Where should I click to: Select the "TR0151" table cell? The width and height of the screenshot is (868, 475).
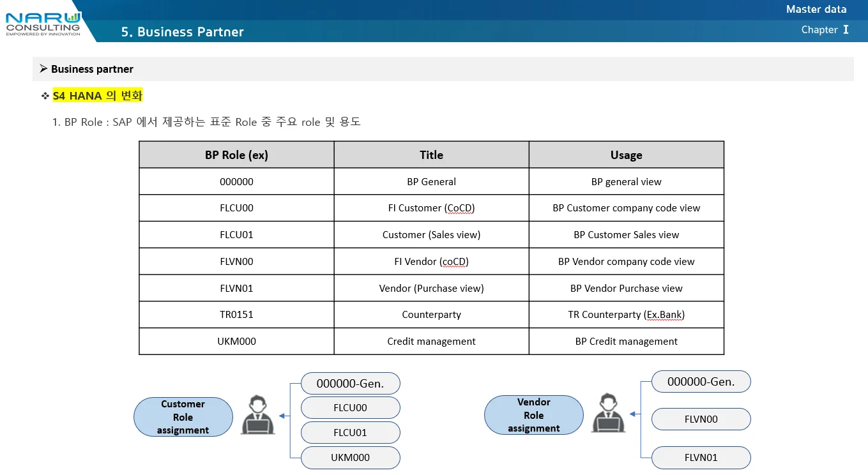point(236,315)
